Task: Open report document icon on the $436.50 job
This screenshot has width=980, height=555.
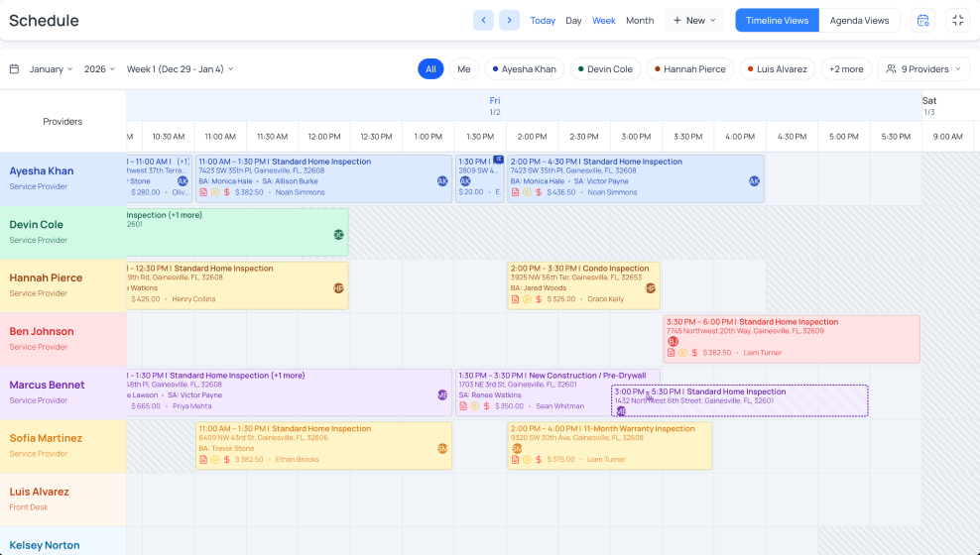Action: coord(515,192)
